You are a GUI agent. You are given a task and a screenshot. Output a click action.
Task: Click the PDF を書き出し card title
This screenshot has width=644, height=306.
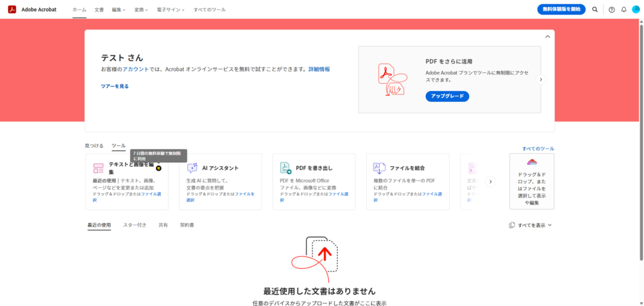pyautogui.click(x=314, y=168)
